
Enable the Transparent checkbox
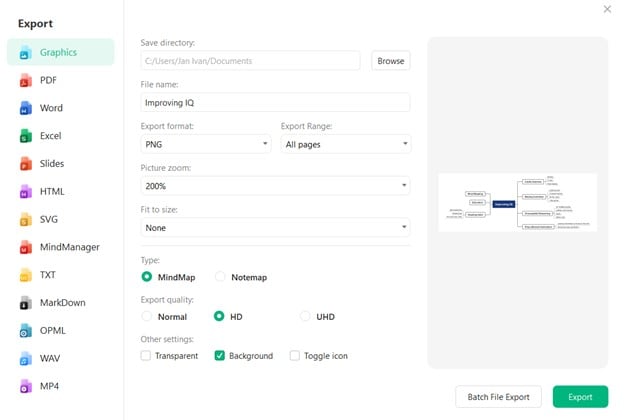146,356
